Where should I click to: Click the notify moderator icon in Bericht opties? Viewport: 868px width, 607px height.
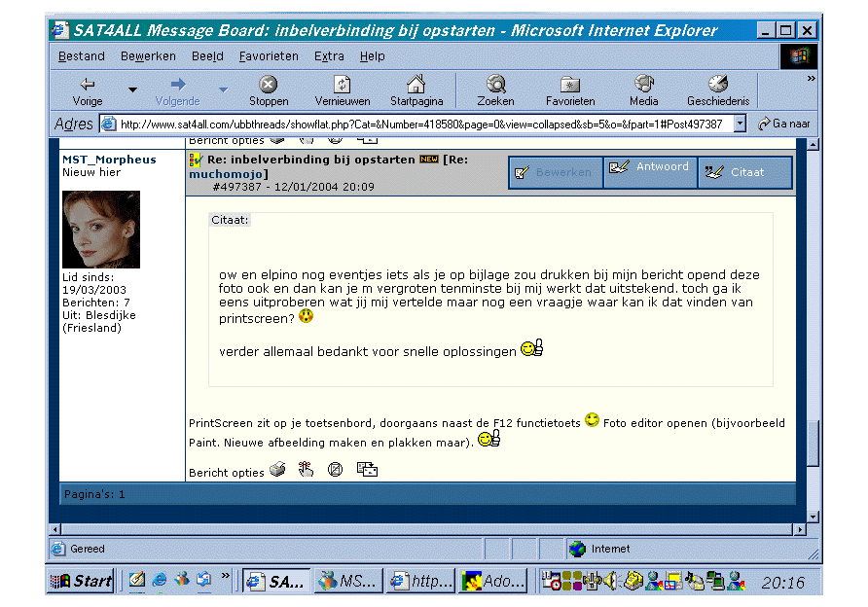point(335,470)
